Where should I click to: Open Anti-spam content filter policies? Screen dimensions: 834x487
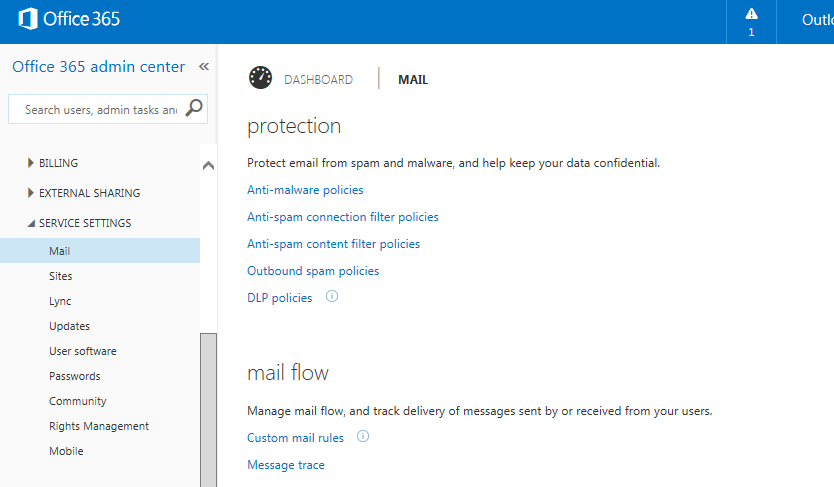point(333,244)
